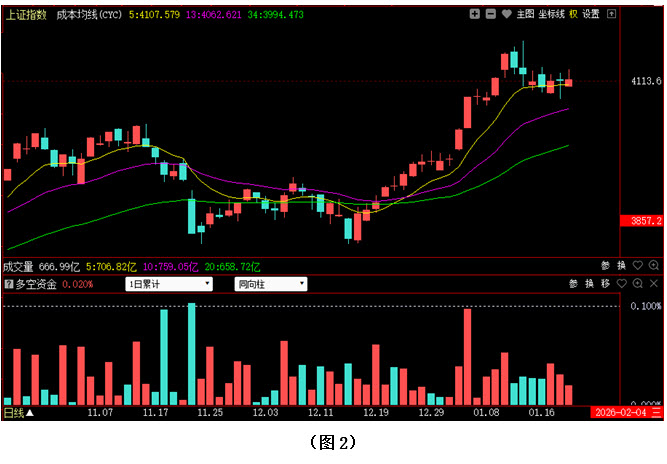Image resolution: width=667 pixels, height=464 pixels.
Task: Click the plus zoom-in icon in top toolbar
Action: coord(475,14)
